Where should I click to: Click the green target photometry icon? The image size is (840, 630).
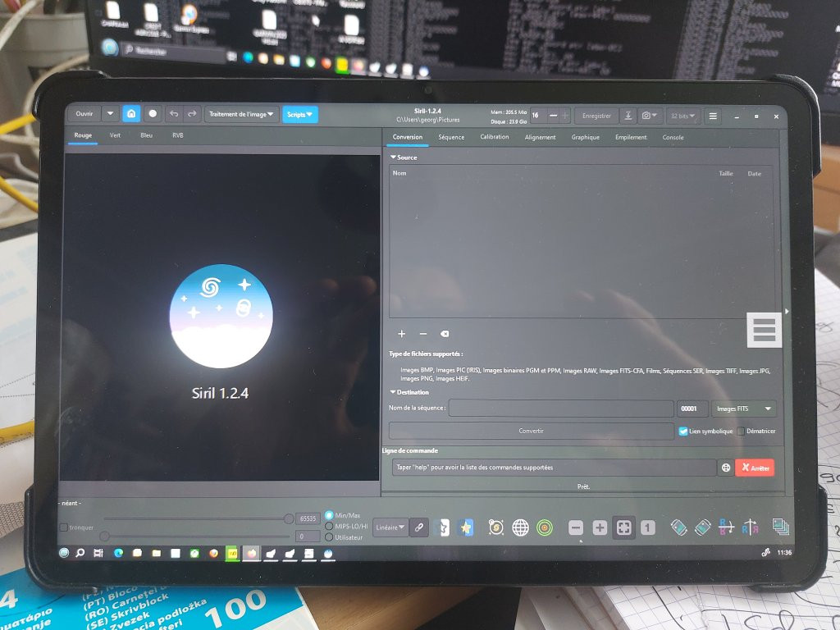[545, 527]
